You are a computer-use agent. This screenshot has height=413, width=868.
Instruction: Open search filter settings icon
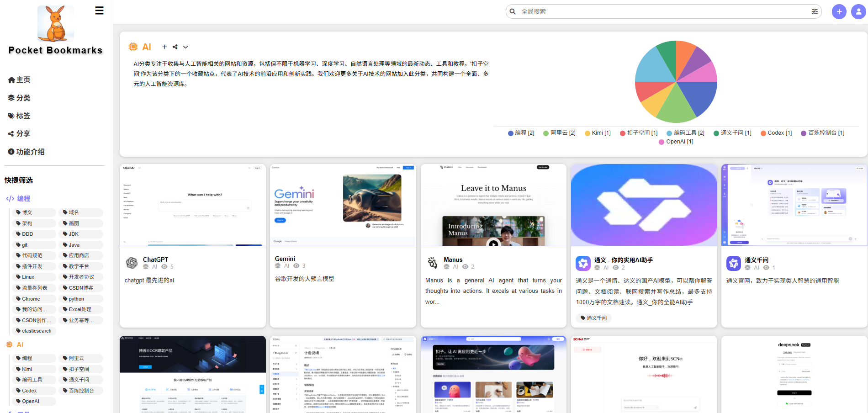[x=814, y=11]
